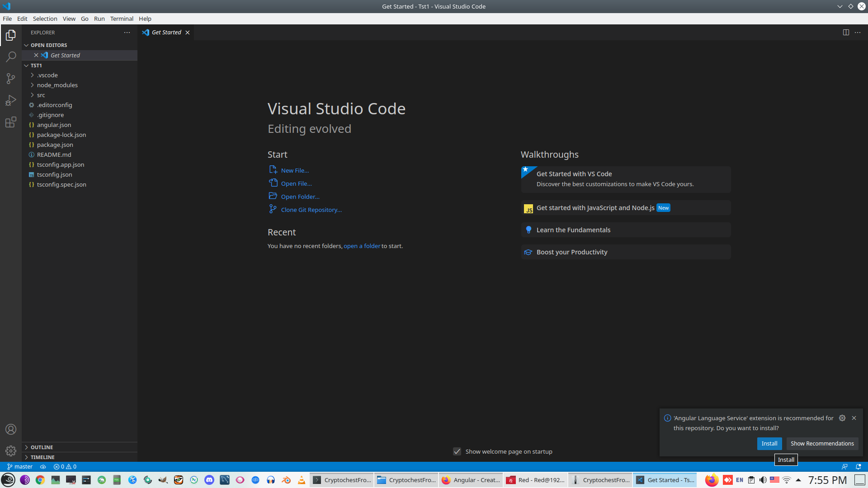Screen dimensions: 868x488
Task: Install the Angular Language Service extension
Action: (769, 443)
